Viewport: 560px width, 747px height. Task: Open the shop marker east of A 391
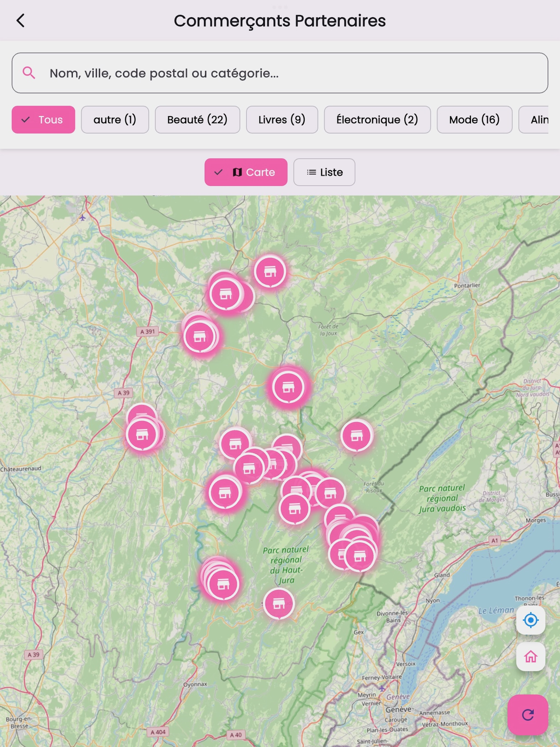coord(199,336)
